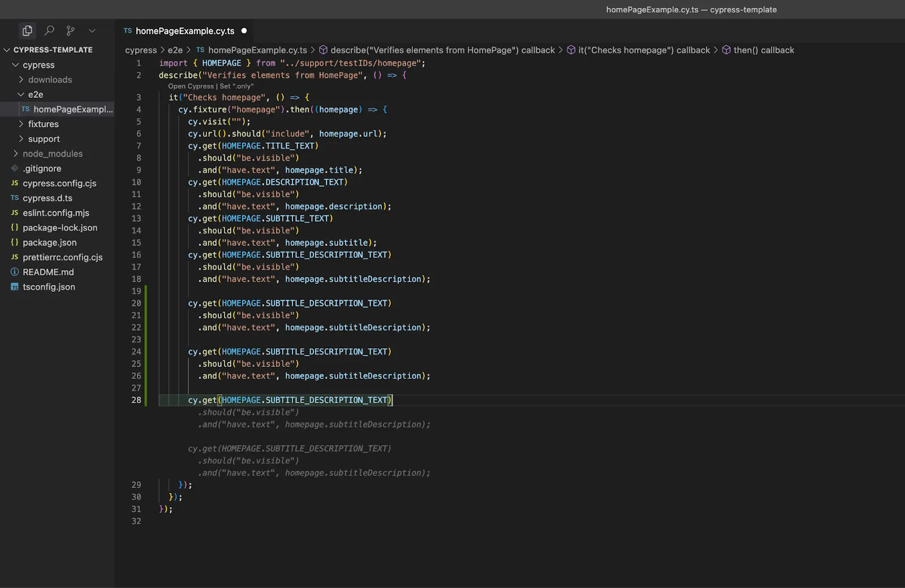The width and height of the screenshot is (905, 588).
Task: Click the cube icon before then() breadcrumb
Action: (x=726, y=50)
